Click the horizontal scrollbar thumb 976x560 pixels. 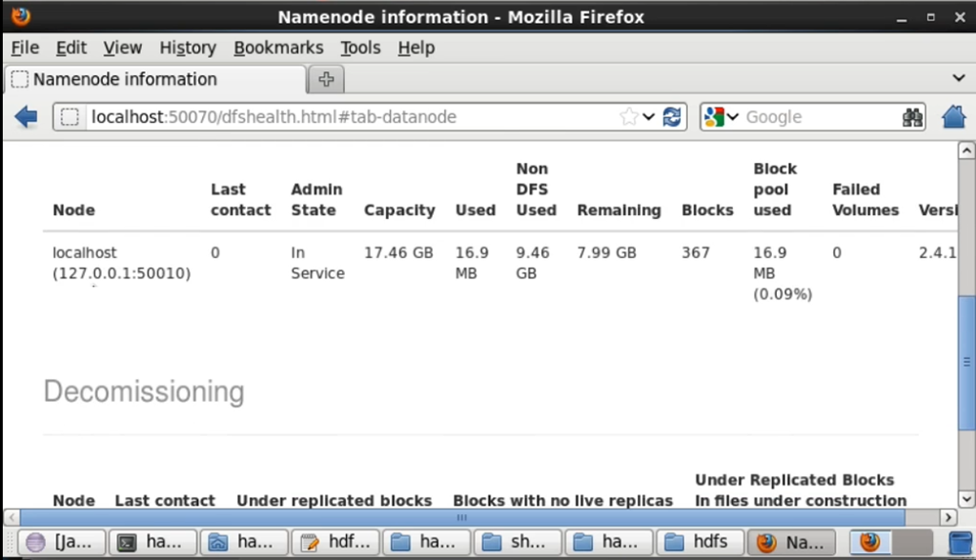pyautogui.click(x=462, y=517)
